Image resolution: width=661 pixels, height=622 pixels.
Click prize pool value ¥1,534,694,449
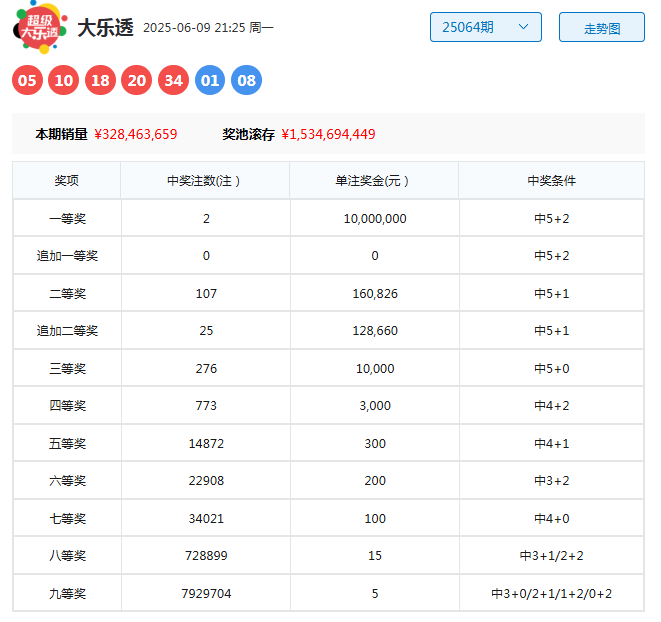coord(328,134)
